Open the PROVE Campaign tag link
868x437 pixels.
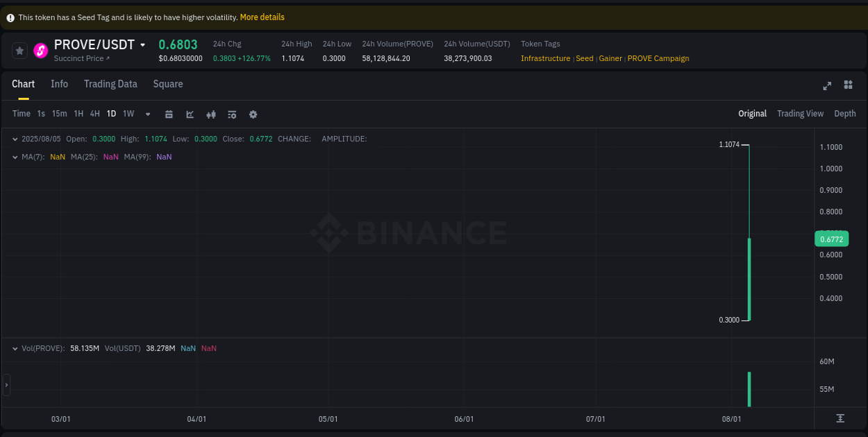(x=658, y=58)
